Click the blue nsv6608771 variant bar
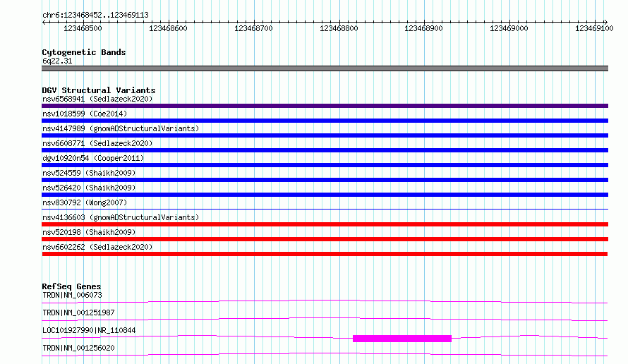Screen dimensions: 628x364 [x=325, y=150]
